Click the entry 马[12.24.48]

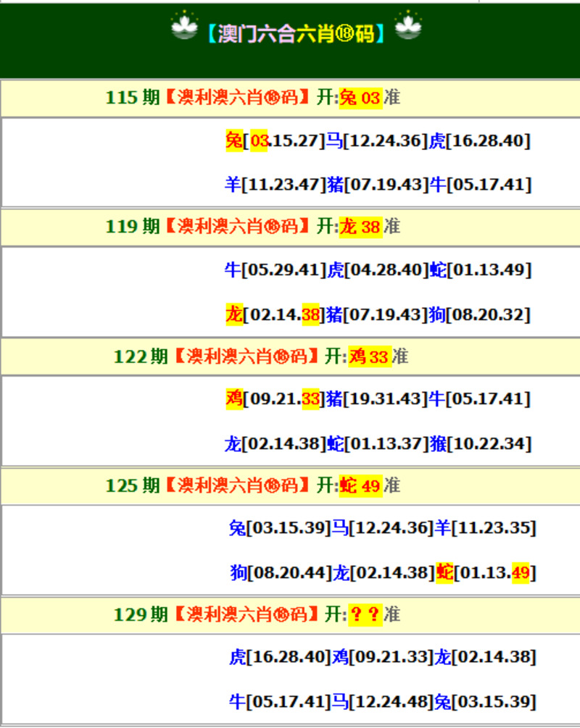coord(383,701)
